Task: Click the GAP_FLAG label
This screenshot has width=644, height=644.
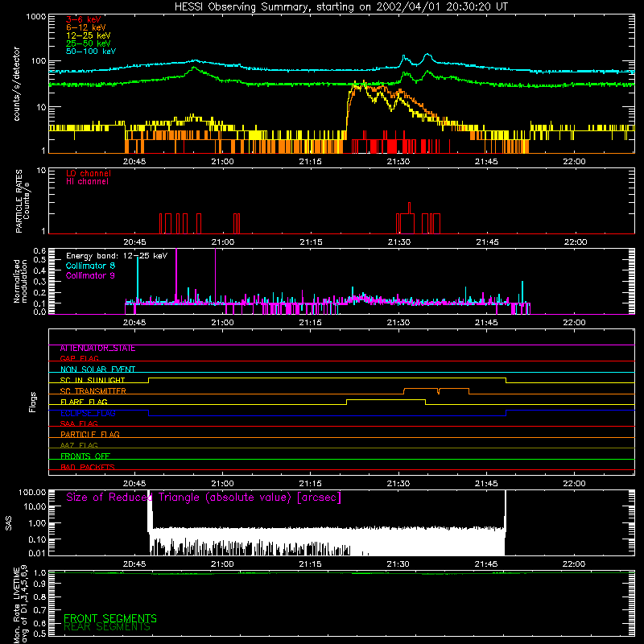Action: [x=79, y=358]
